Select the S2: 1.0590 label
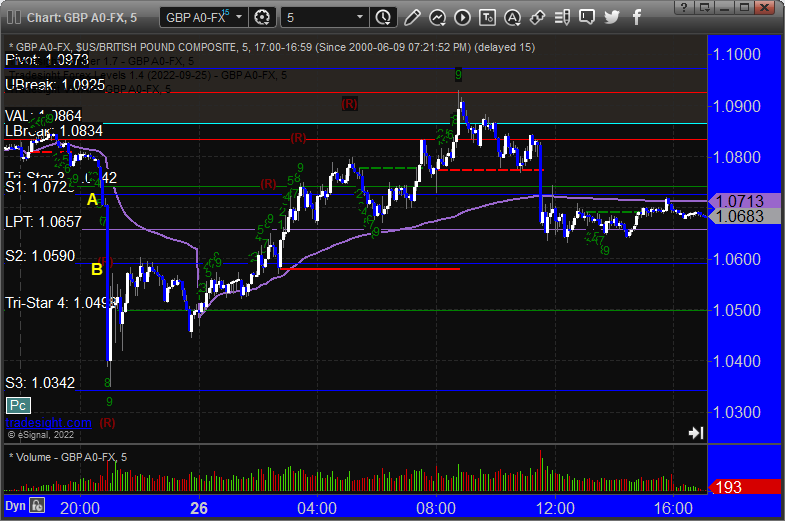This screenshot has height=521, width=785. [x=40, y=256]
